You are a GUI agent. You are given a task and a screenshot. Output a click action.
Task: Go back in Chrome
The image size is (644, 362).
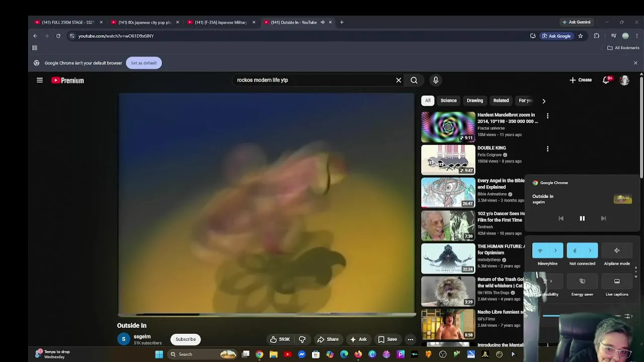[35, 36]
